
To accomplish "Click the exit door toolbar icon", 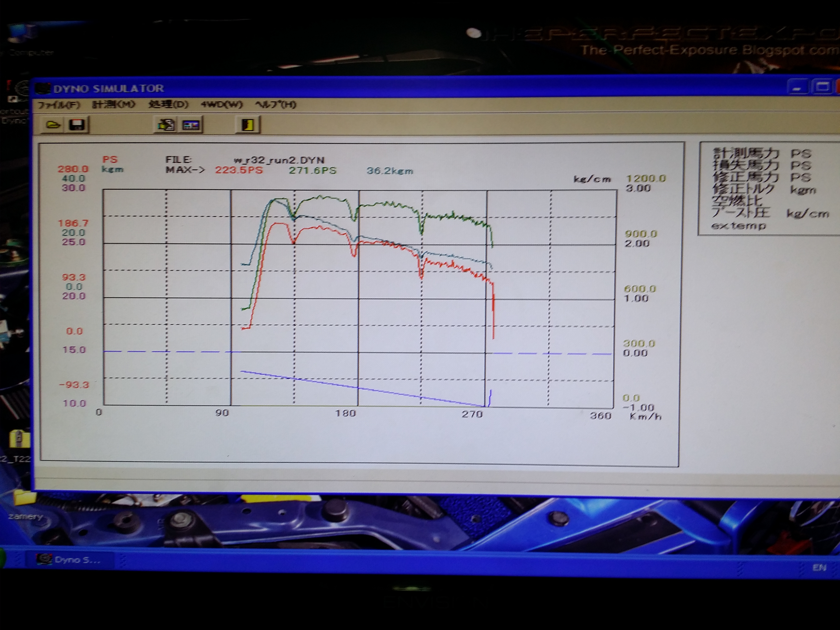I will (x=248, y=125).
